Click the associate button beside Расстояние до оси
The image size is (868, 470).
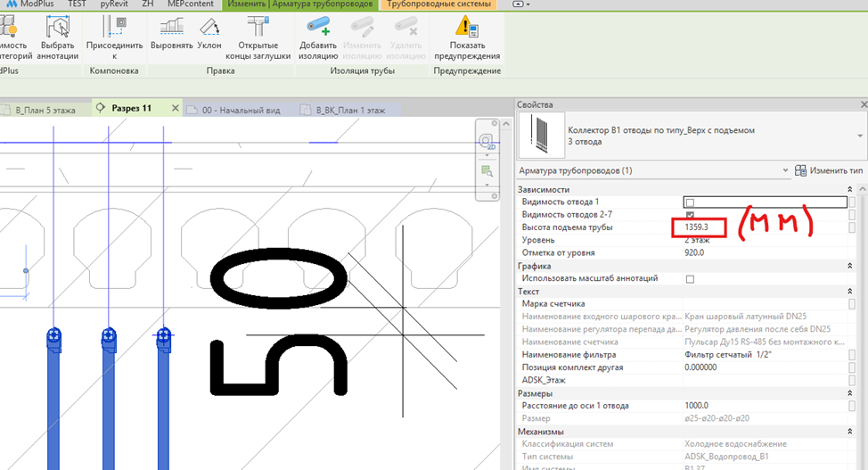click(852, 406)
